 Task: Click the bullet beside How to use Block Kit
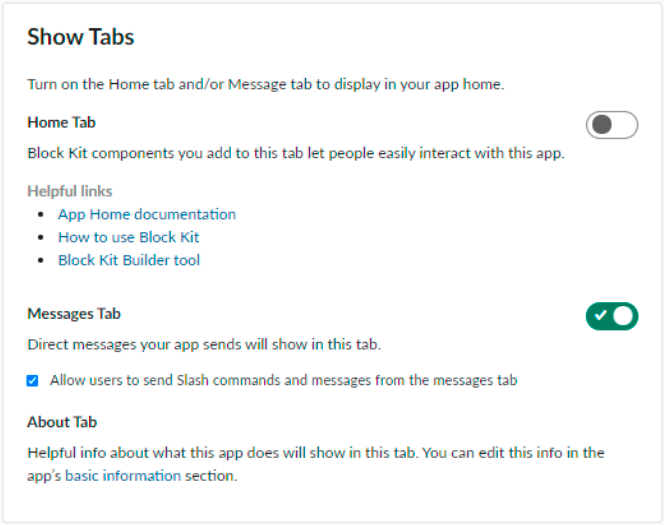pos(39,238)
